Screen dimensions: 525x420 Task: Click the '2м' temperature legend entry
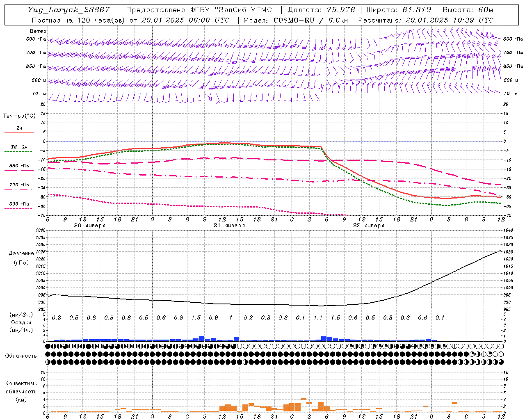pyautogui.click(x=19, y=128)
